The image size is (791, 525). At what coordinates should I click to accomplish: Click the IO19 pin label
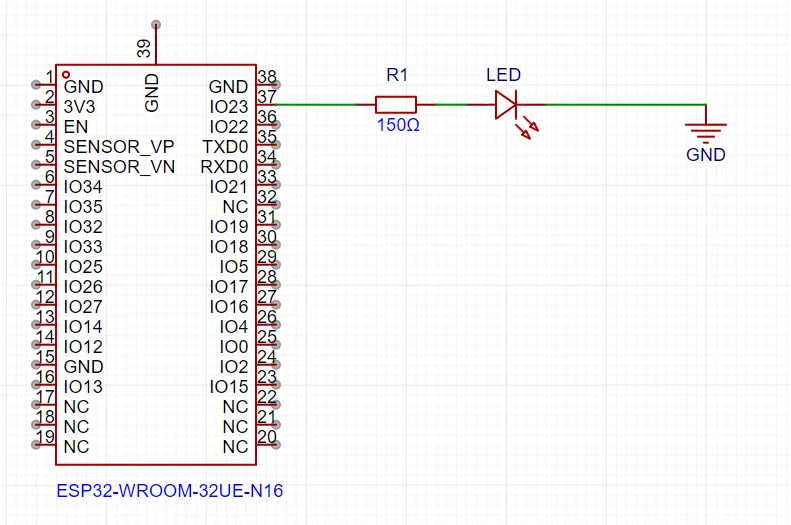[229, 227]
